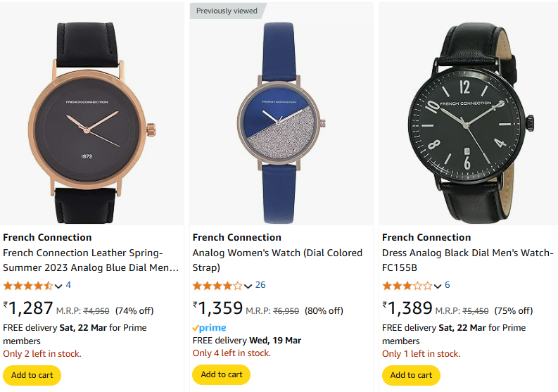Expand rating breakdown chevron for FC155B watch

438,286
